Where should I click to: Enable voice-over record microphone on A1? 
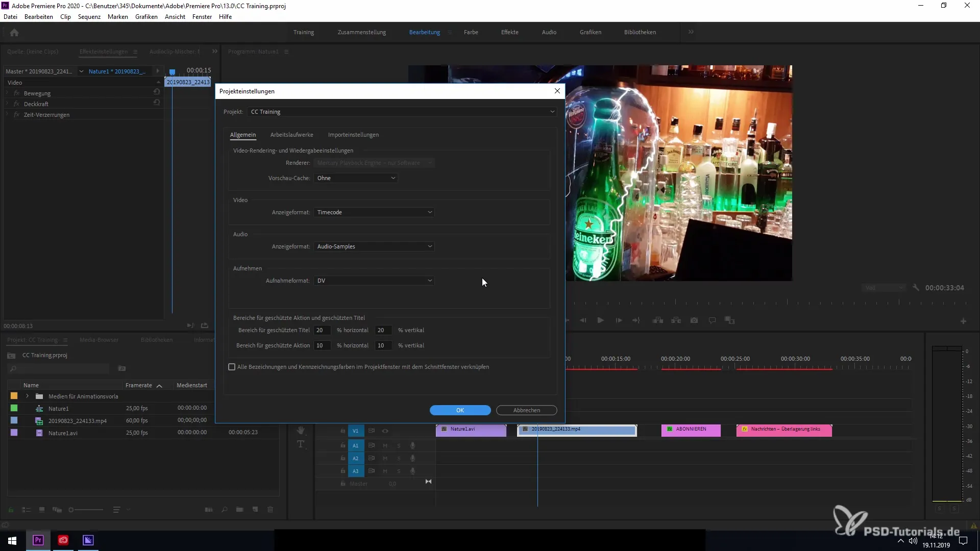click(412, 446)
